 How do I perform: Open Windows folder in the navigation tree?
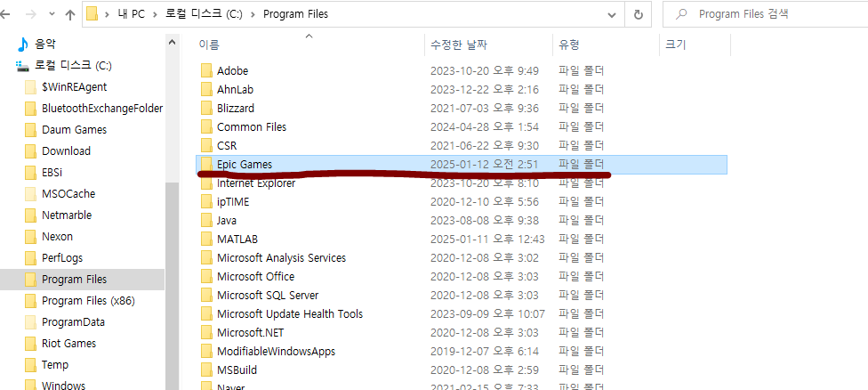(x=63, y=385)
